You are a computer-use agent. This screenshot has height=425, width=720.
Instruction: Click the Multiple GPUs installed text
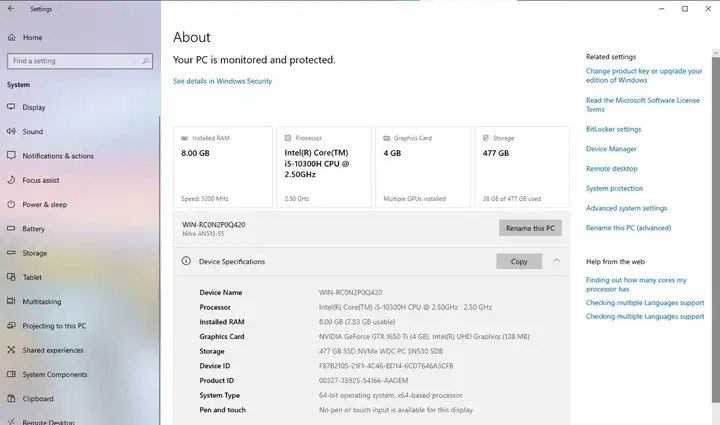pyautogui.click(x=415, y=199)
